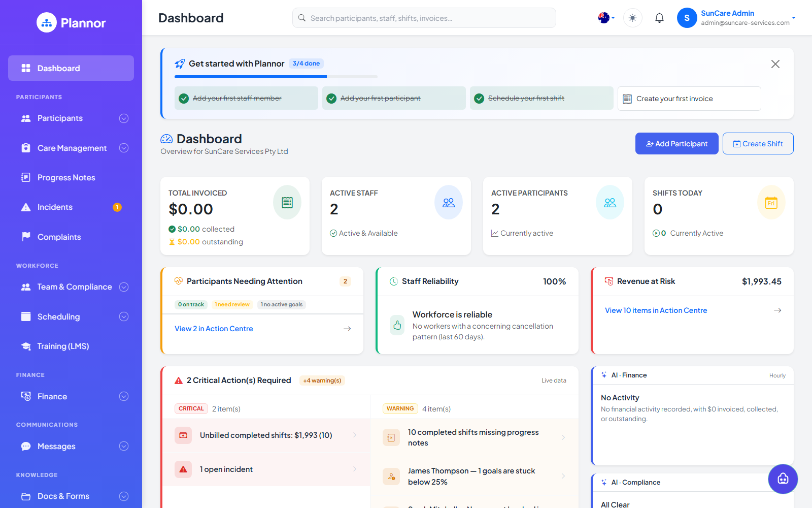Click the '1 no active goals' tag
812x508 pixels.
[282, 305]
